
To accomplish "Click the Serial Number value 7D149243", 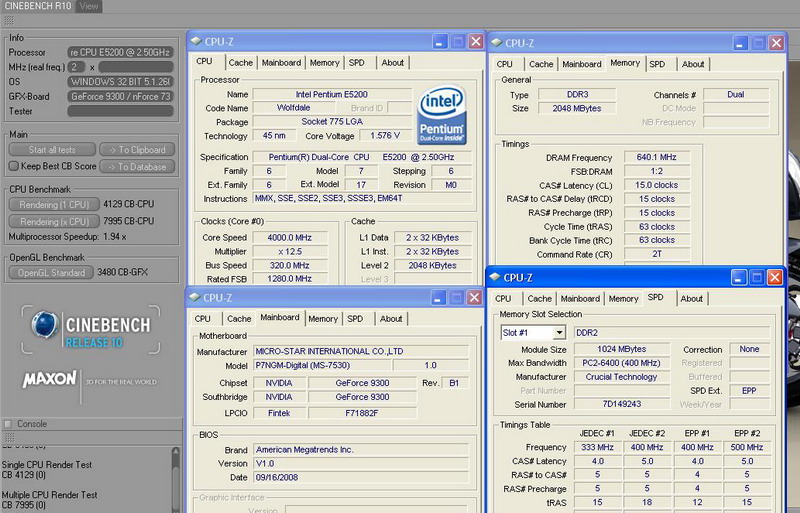I will pos(621,404).
